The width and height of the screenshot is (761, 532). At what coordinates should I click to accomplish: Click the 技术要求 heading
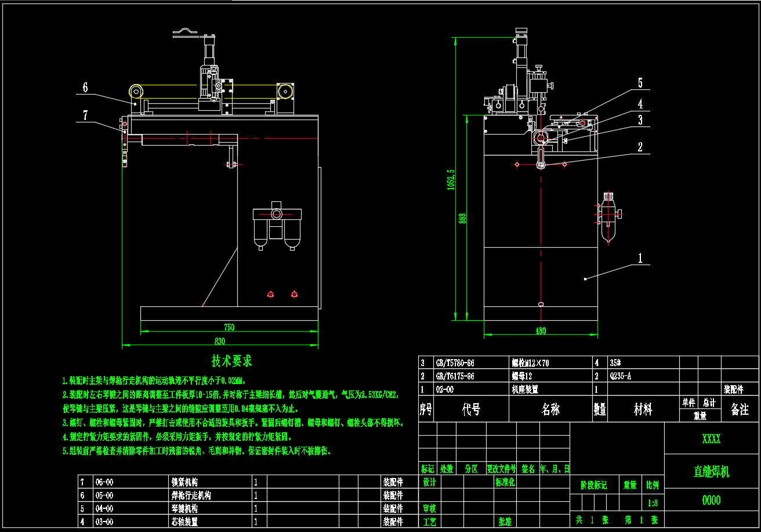pos(232,361)
